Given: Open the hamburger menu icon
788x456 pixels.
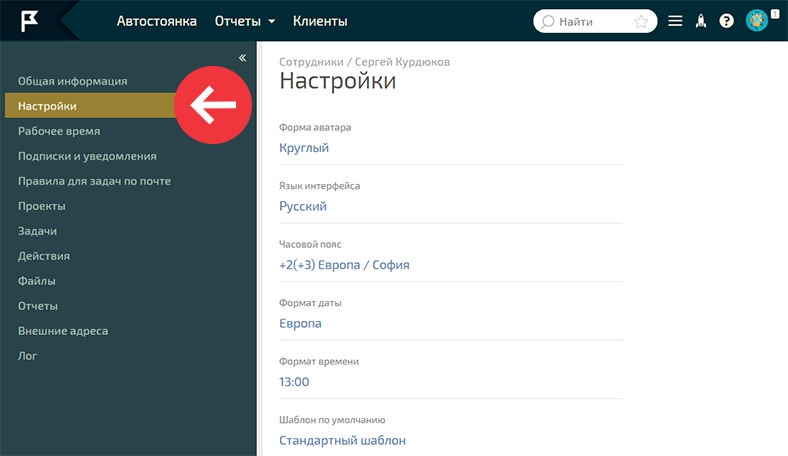Looking at the screenshot, I should 676,21.
